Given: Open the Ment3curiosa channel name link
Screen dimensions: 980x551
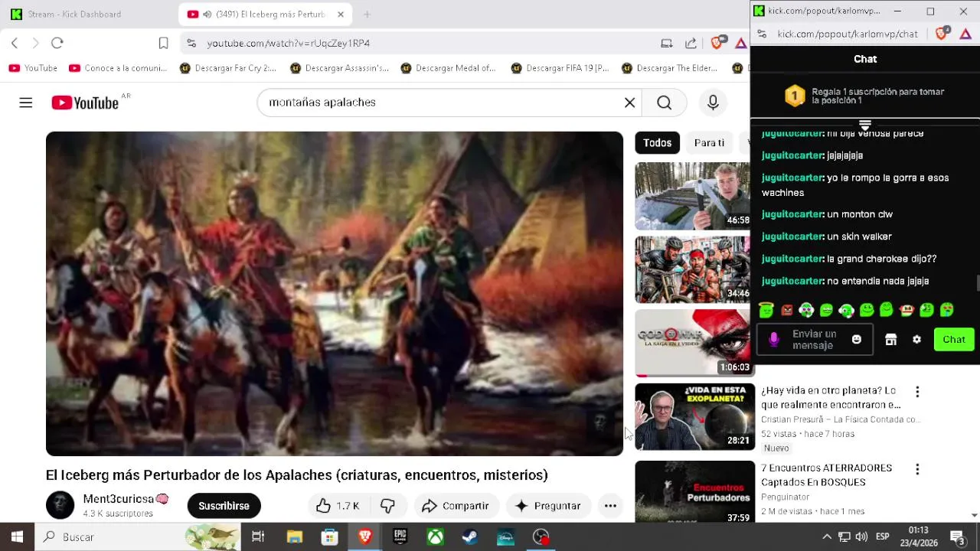Looking at the screenshot, I should 118,499.
